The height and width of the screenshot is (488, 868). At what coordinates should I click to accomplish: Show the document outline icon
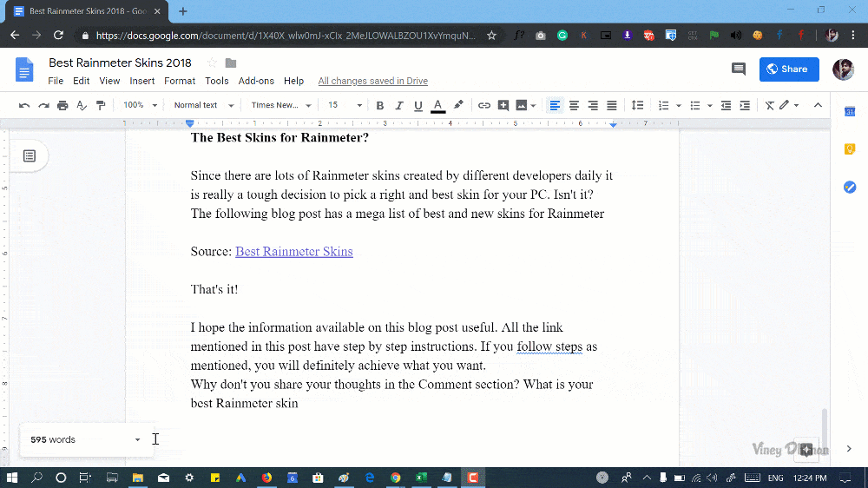[30, 156]
